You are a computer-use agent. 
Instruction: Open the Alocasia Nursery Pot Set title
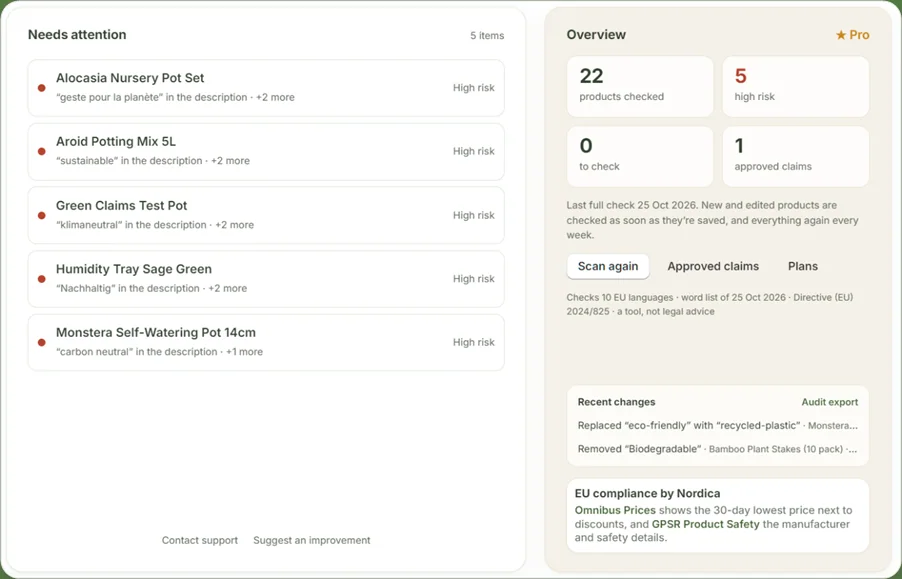(x=130, y=78)
